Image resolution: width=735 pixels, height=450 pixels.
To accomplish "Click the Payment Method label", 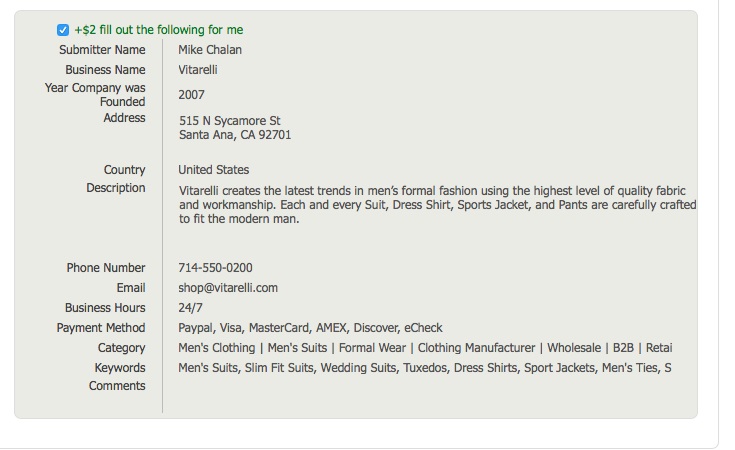I will 101,328.
